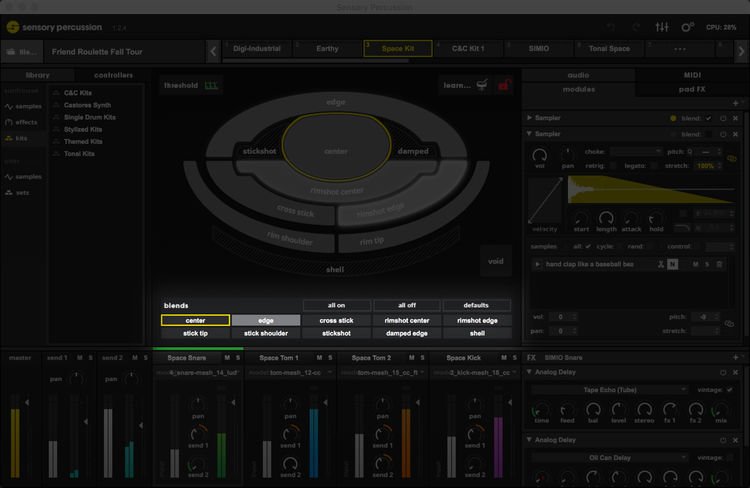Toggle vintage checkbox for Tape Echo delay
The width and height of the screenshot is (750, 488).
[729, 390]
